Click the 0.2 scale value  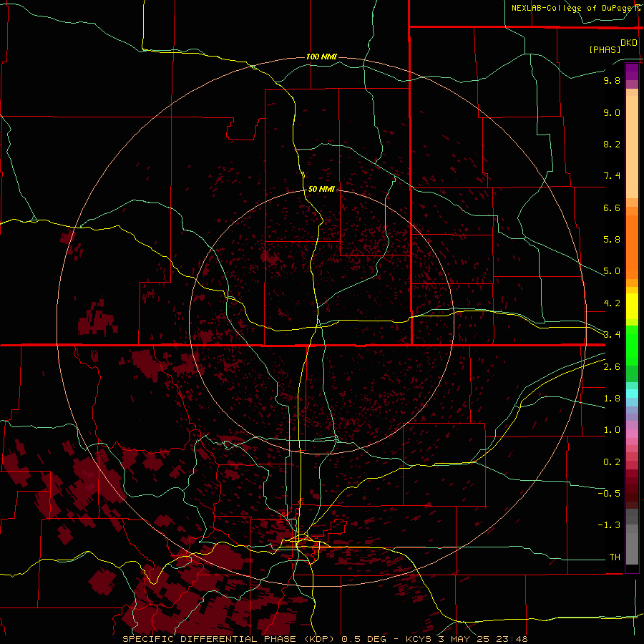(612, 462)
